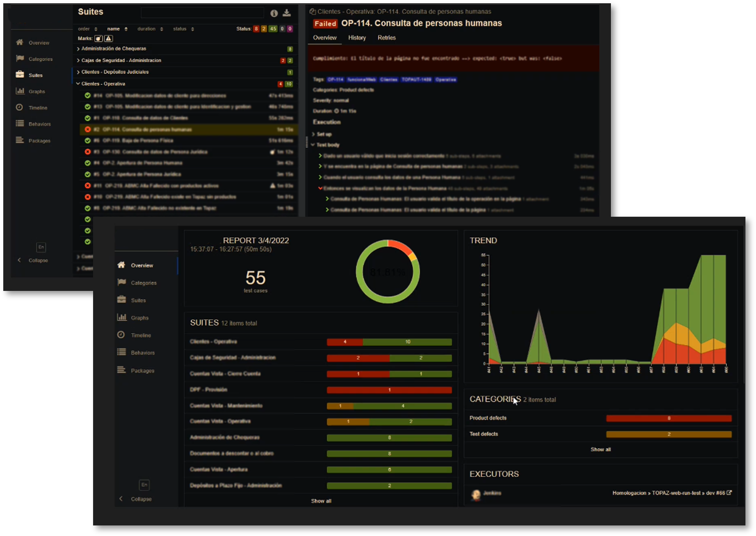Open Graphs in the upper sidebar

(36, 92)
